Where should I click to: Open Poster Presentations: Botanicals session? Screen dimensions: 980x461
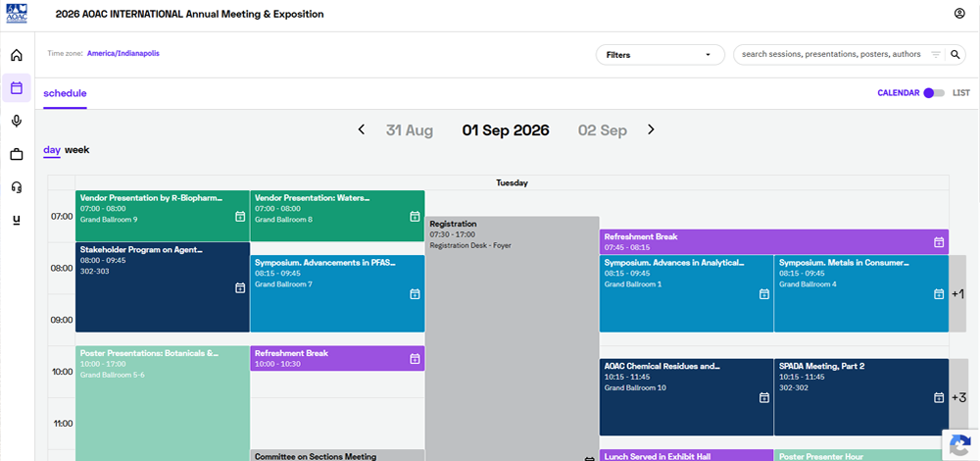click(x=163, y=403)
